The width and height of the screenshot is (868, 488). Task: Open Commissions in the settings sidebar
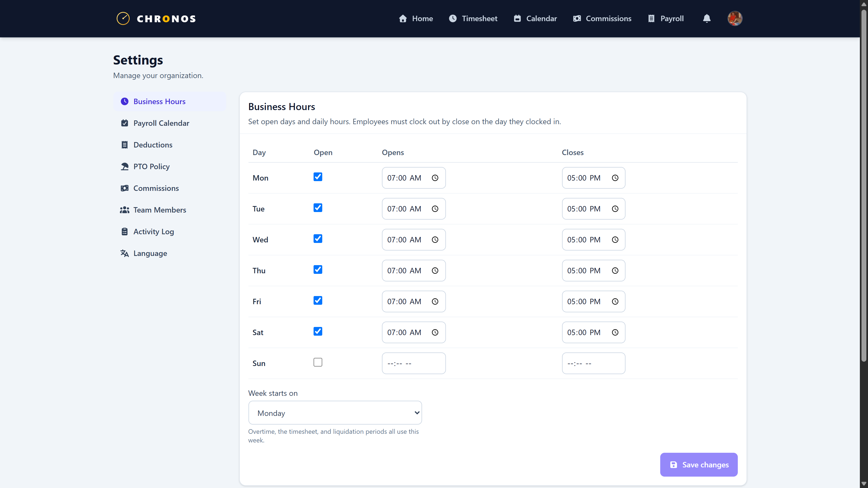tap(170, 188)
